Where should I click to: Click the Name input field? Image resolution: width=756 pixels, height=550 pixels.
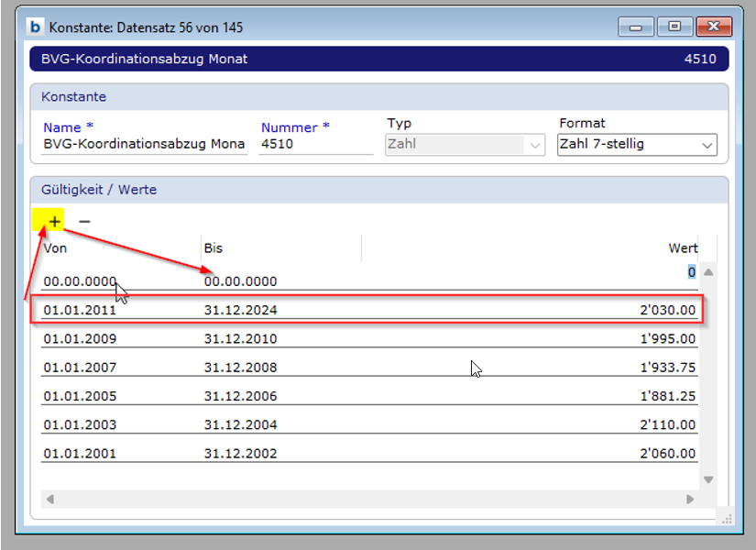tap(145, 144)
